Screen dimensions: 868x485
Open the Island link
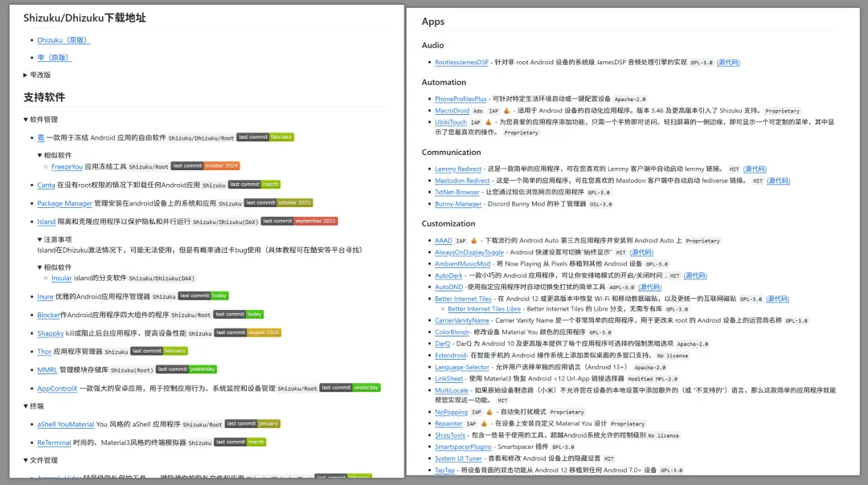pyautogui.click(x=46, y=222)
